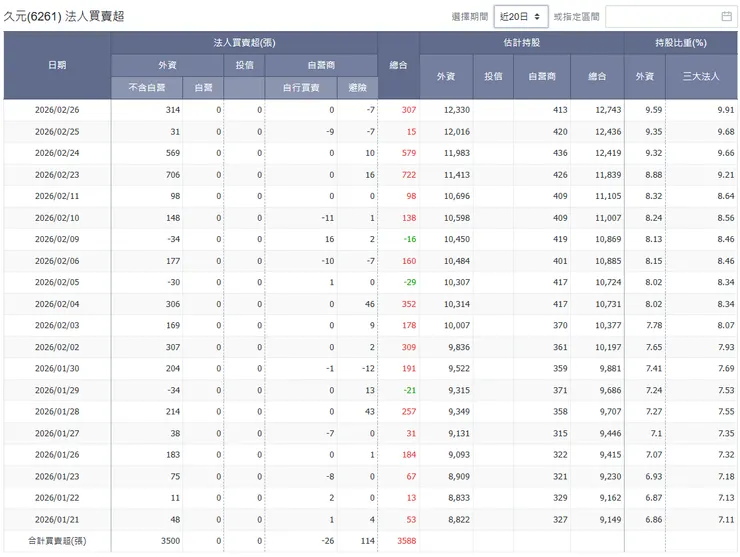Click the green -21 net sell value
The width and height of the screenshot is (740, 557).
tap(410, 390)
